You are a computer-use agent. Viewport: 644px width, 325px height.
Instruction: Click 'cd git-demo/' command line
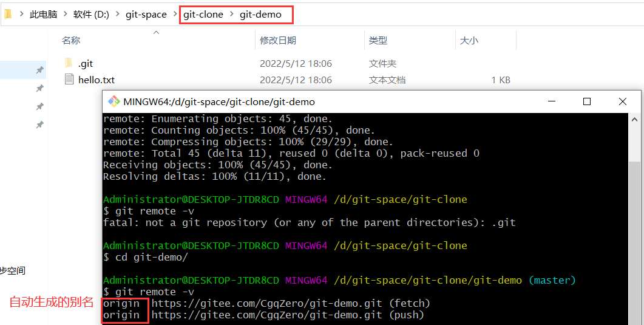pos(146,257)
